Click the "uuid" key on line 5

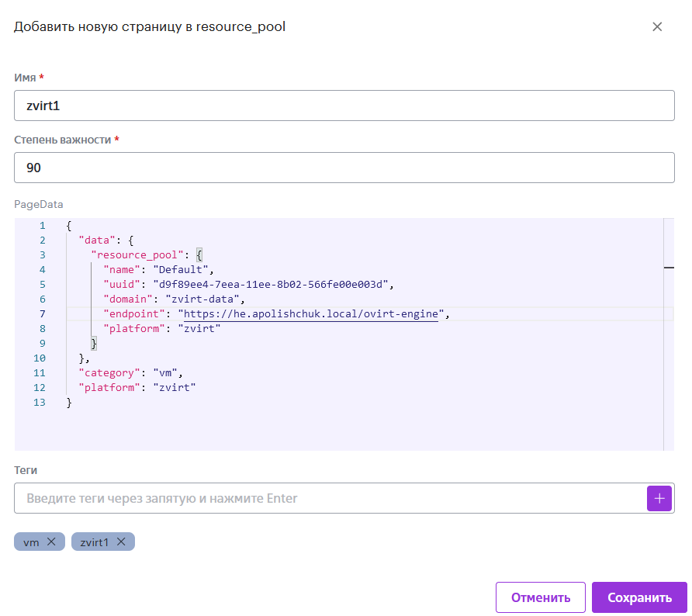point(121,284)
